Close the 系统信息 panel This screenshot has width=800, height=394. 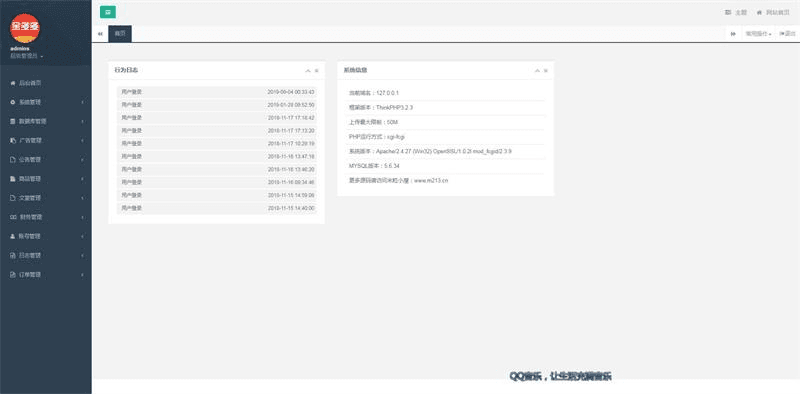point(546,71)
